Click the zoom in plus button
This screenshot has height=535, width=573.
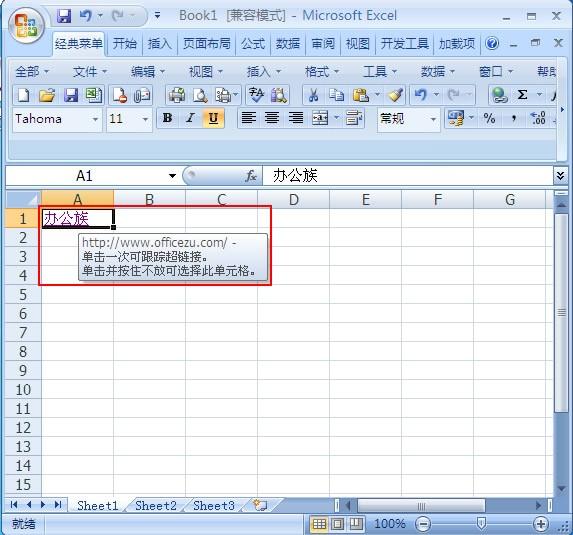(x=540, y=524)
